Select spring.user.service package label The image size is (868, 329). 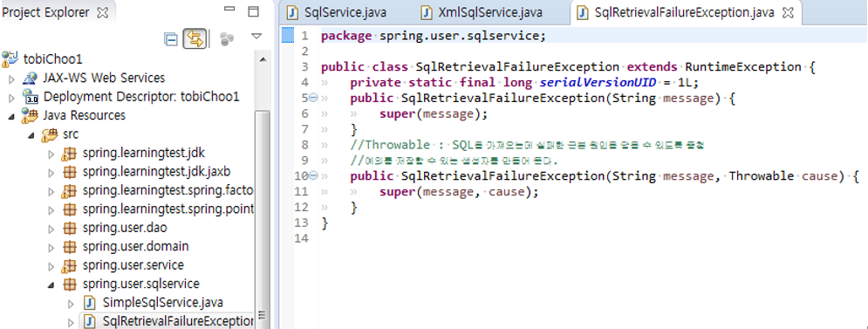133,265
